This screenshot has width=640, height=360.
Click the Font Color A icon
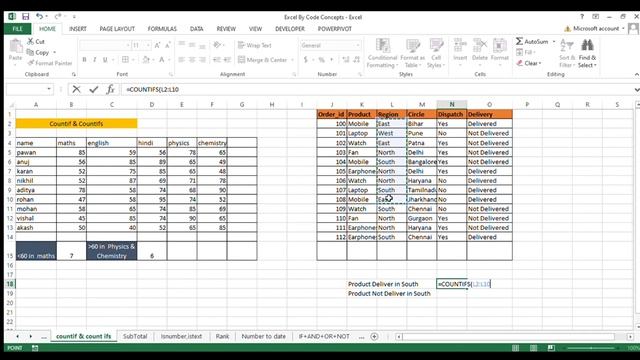[162, 60]
